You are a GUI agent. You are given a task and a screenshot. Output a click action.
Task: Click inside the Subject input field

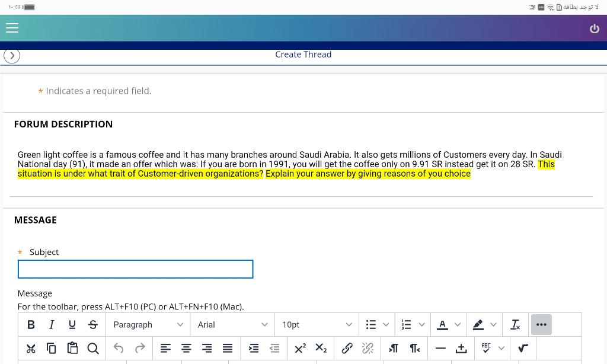135,269
